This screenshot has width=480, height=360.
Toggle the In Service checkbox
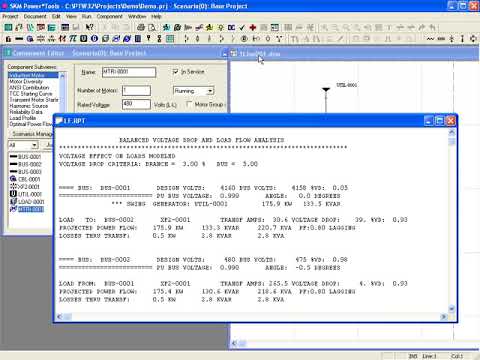(x=176, y=72)
